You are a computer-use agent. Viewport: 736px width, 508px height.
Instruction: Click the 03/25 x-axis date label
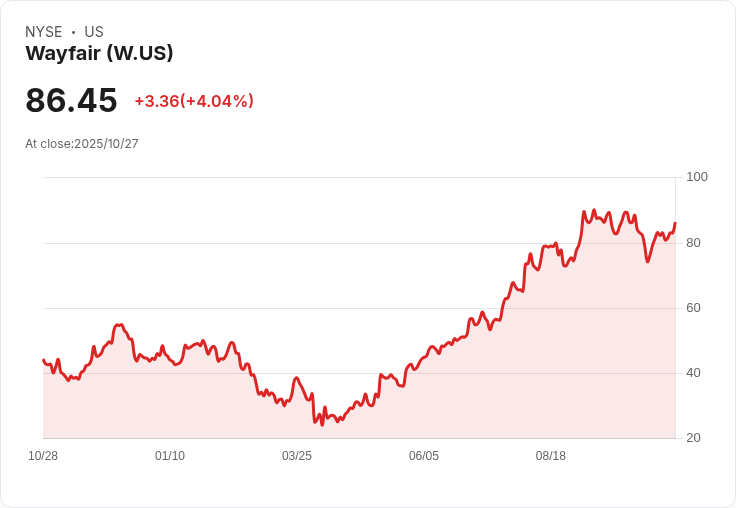297,456
